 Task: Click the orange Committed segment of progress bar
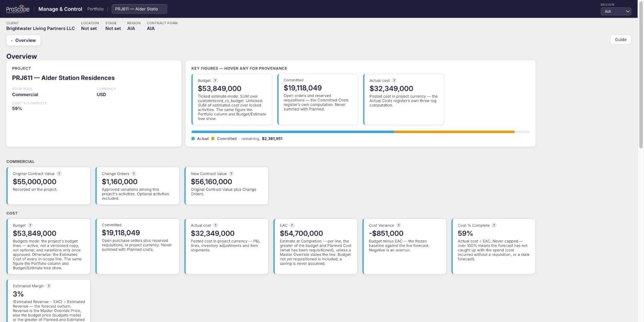point(455,132)
